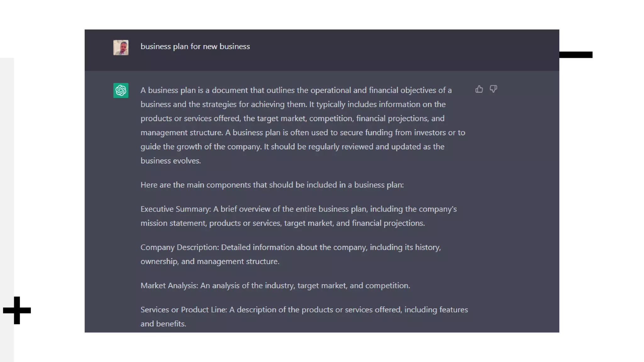Screen dimensions: 644x362
Task: Select the prompt "business plan for new business"
Action: coord(195,47)
